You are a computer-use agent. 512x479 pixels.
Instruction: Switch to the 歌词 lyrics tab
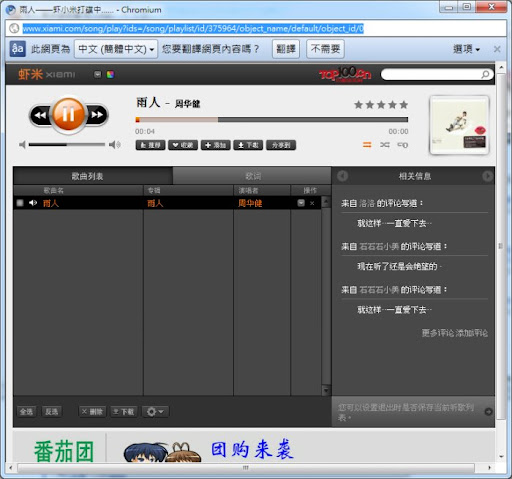(253, 176)
